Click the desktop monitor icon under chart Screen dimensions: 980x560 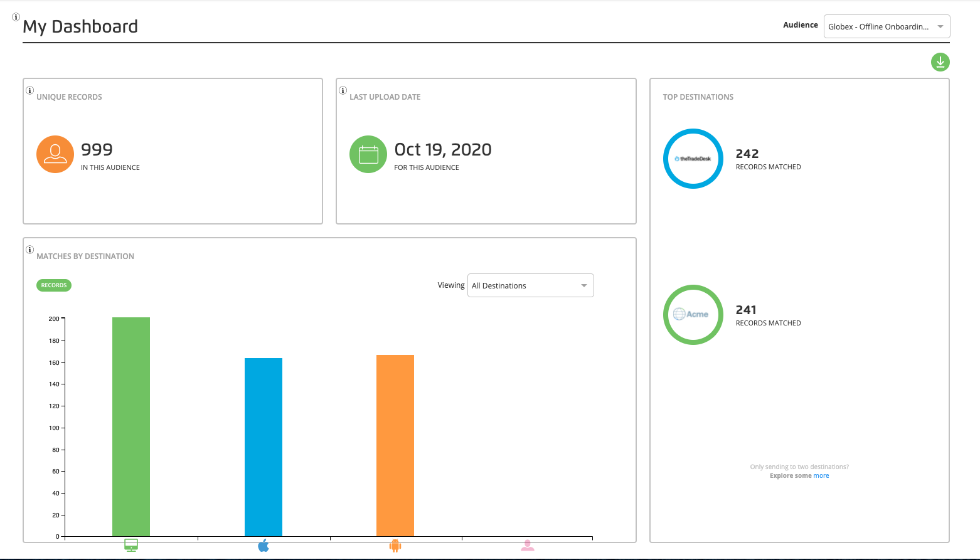pos(131,545)
